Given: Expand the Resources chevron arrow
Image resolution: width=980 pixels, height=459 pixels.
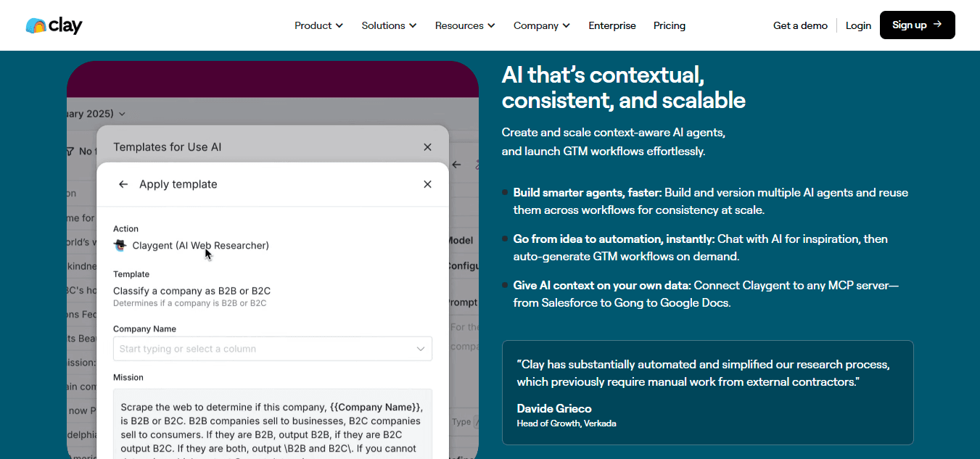Looking at the screenshot, I should click(491, 25).
